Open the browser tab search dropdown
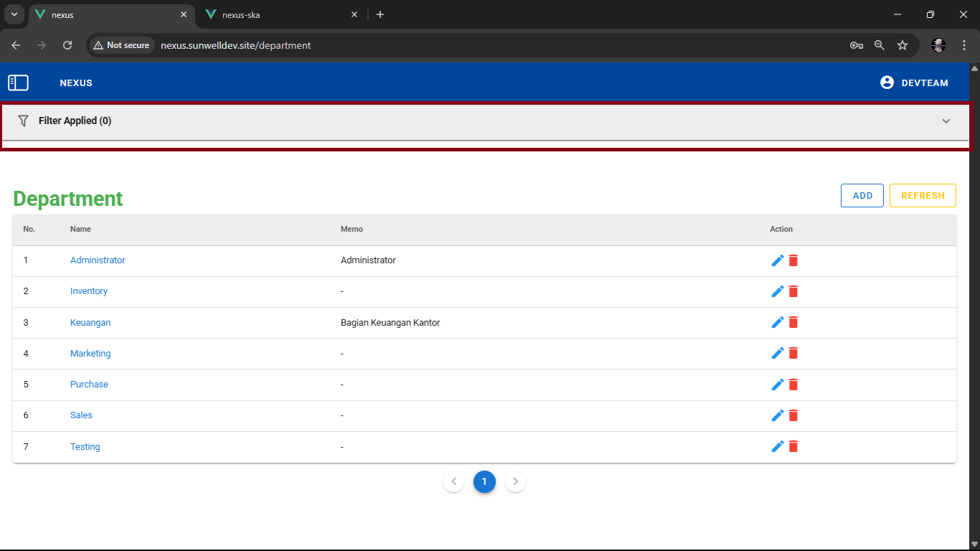980x551 pixels. 14,14
